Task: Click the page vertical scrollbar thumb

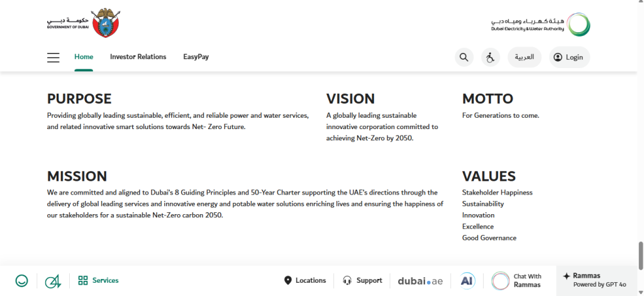Action: (640, 256)
